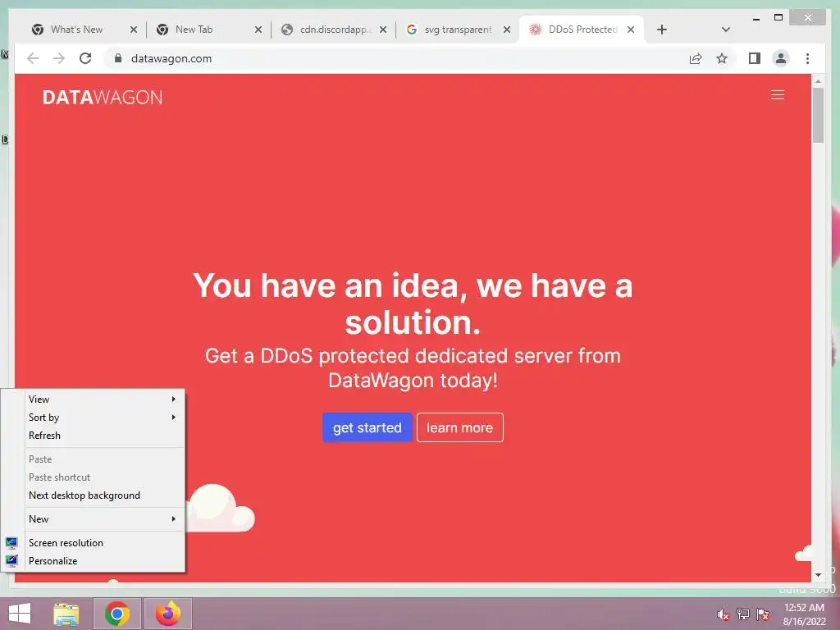
Task: Open the Windows Start button
Action: tap(20, 614)
